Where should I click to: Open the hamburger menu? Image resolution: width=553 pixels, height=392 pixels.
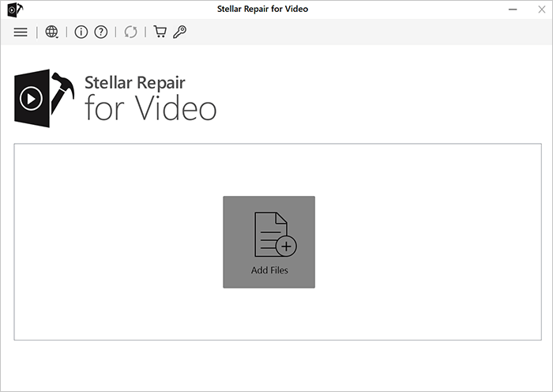[x=21, y=32]
